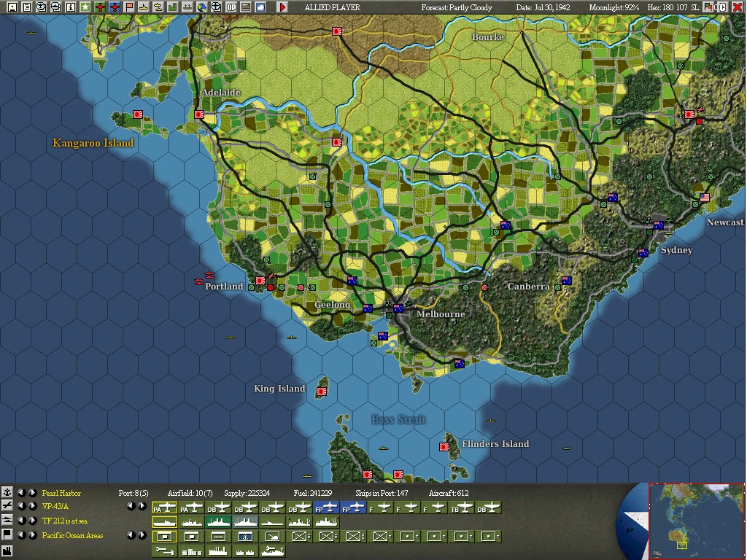Click the globe toolbar icon
The height and width of the screenshot is (560, 747).
coord(202,7)
